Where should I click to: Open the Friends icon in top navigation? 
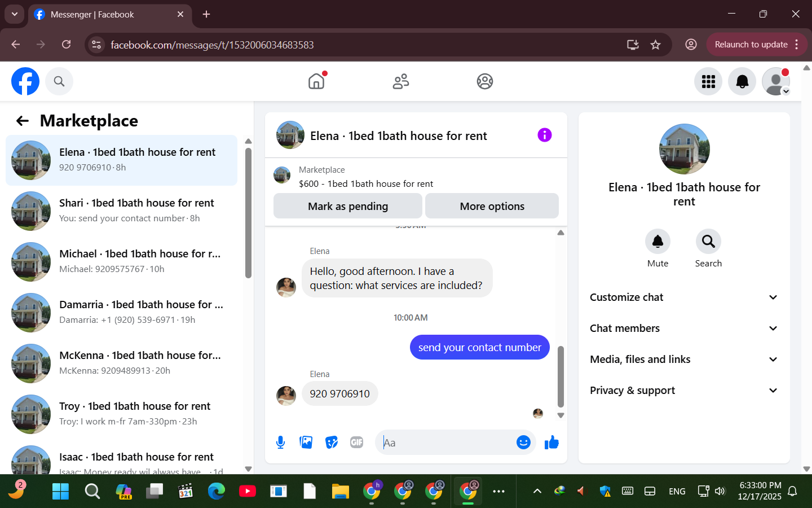401,81
